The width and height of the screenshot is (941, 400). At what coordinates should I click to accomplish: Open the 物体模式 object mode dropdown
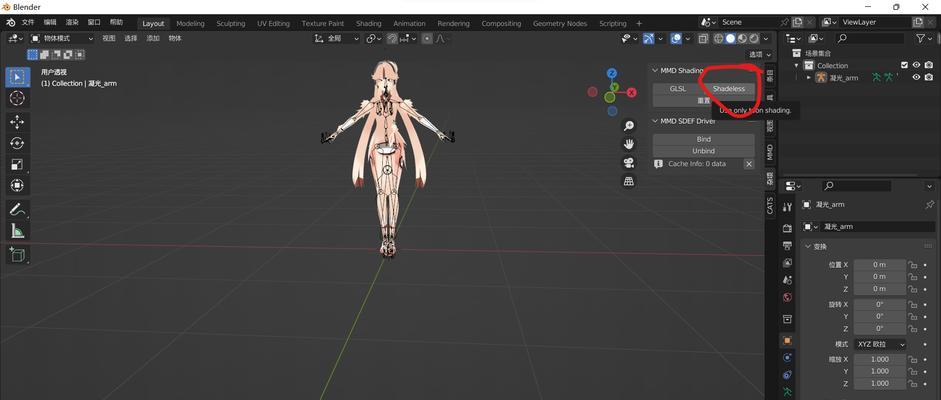coord(62,38)
